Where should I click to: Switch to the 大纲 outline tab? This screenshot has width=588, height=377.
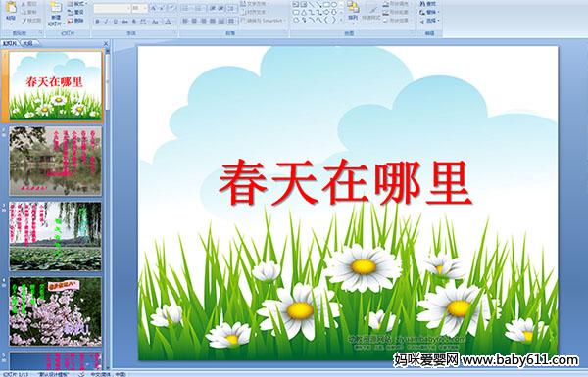coord(28,43)
